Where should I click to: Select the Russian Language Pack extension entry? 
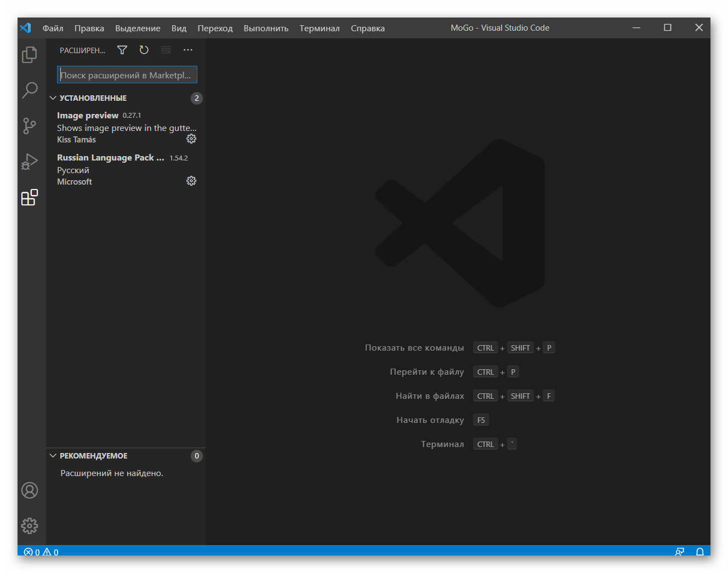pos(126,169)
